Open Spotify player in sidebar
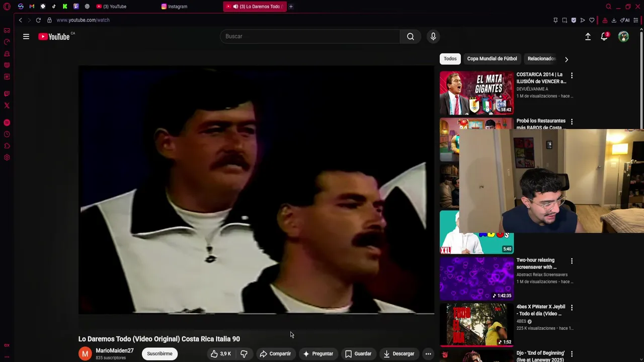This screenshot has width=644, height=362. [x=7, y=123]
